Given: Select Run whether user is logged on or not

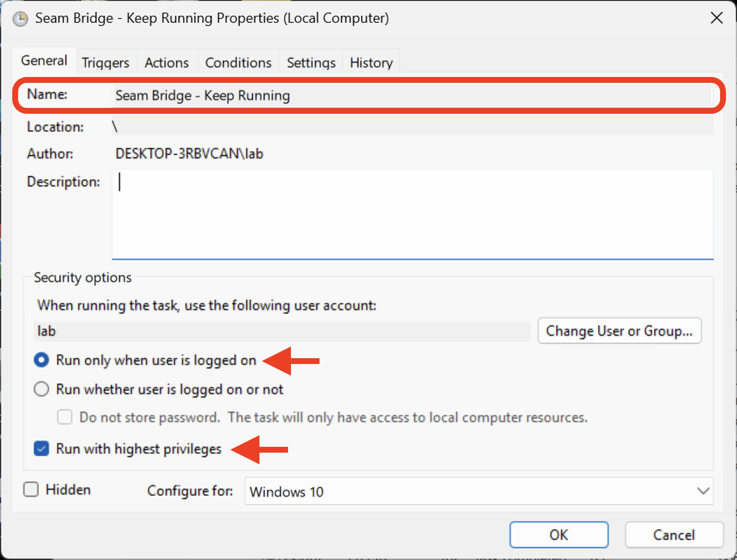Looking at the screenshot, I should click(41, 389).
